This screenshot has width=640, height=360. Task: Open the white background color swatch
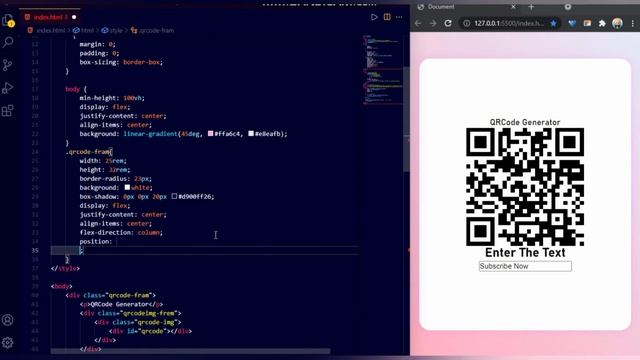tap(127, 187)
